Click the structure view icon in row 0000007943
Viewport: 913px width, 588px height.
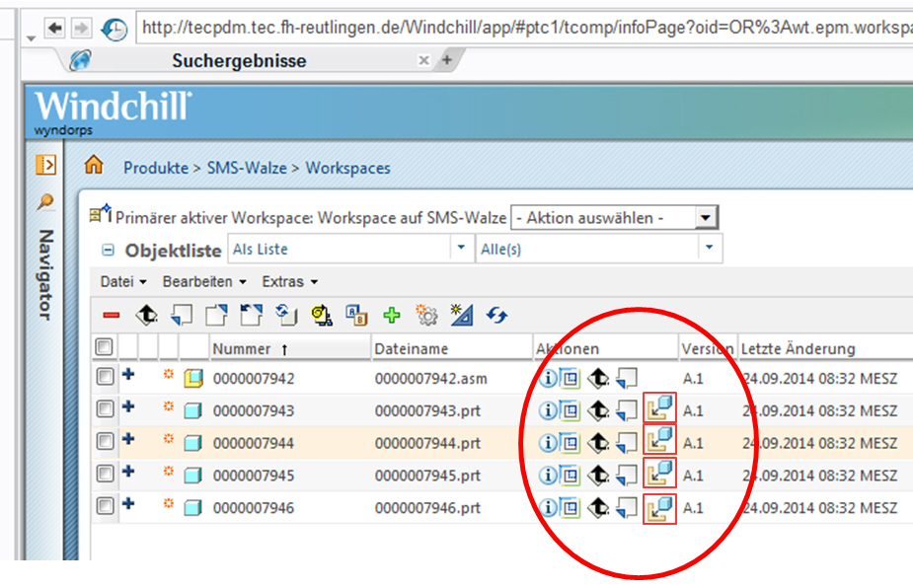[x=571, y=411]
